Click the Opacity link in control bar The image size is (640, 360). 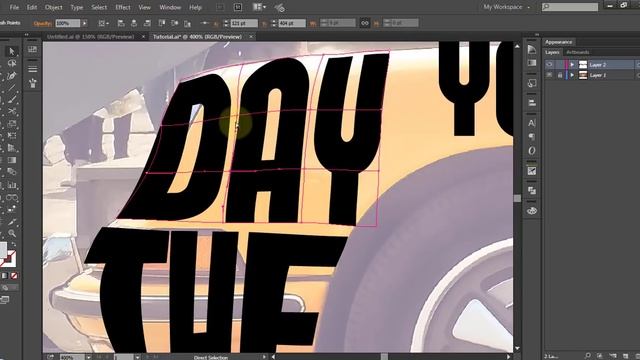[x=42, y=24]
